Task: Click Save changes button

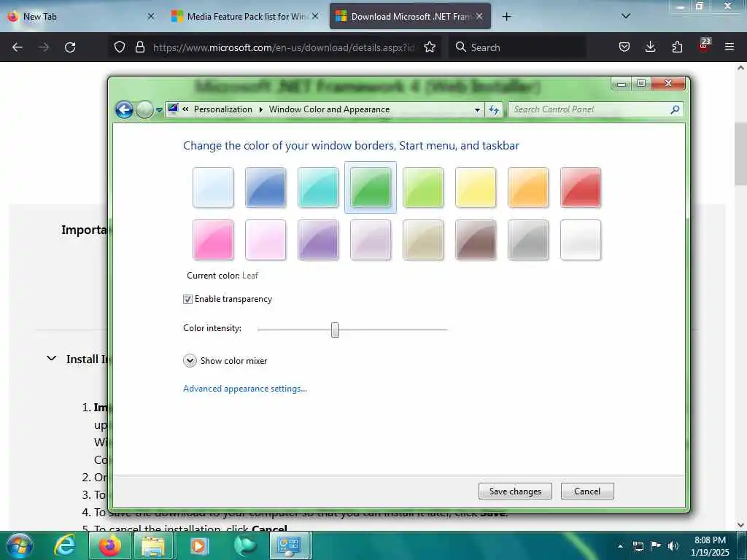Action: click(515, 491)
